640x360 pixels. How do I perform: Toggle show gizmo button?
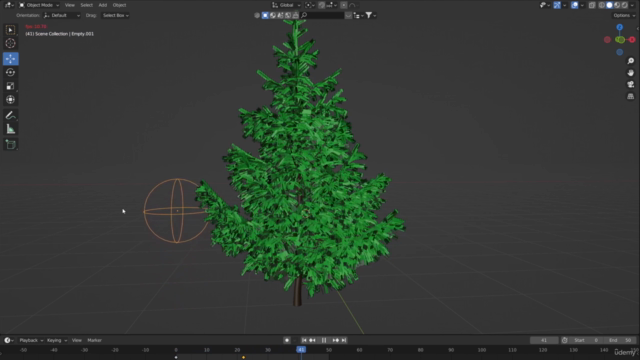coord(557,5)
